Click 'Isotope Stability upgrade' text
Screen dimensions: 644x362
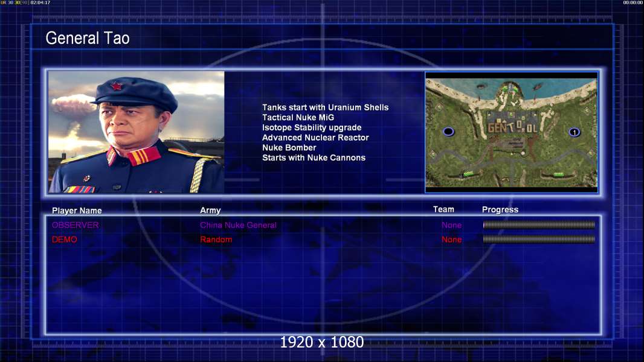[x=312, y=127]
